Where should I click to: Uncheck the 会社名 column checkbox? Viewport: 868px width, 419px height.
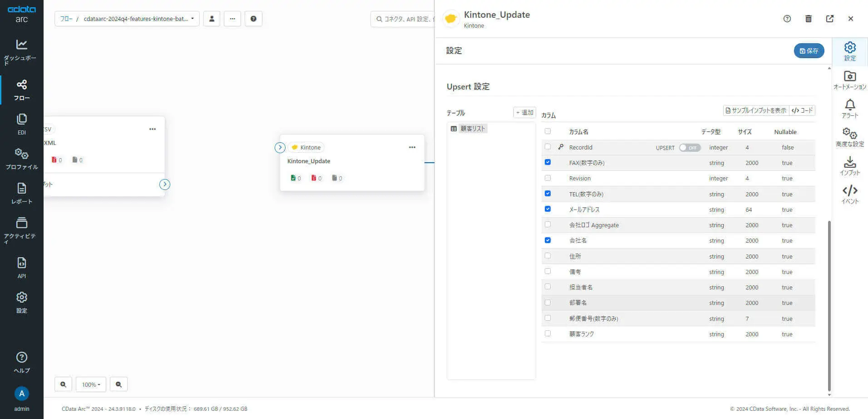(547, 240)
